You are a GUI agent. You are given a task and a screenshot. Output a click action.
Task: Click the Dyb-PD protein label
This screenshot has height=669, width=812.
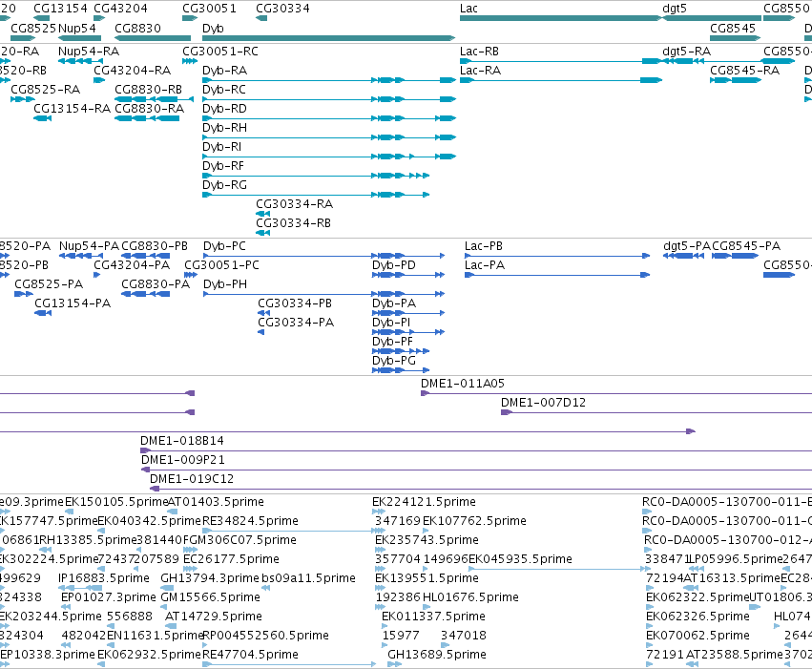click(x=394, y=265)
